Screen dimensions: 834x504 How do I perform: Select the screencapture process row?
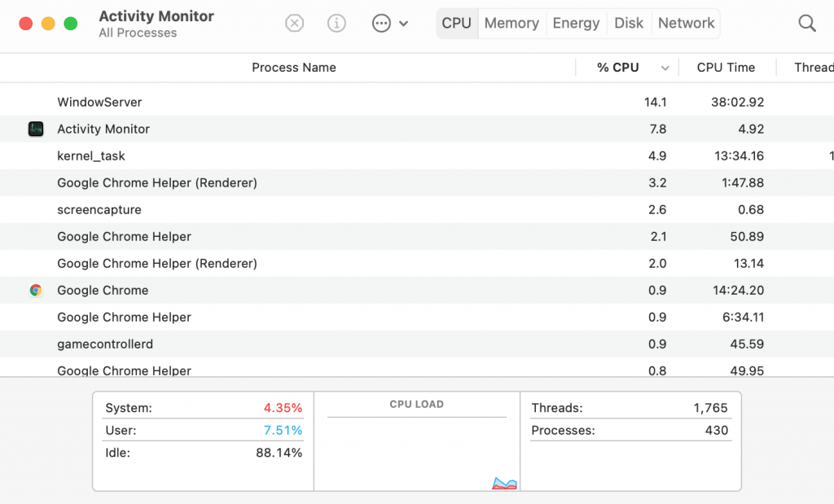click(417, 209)
